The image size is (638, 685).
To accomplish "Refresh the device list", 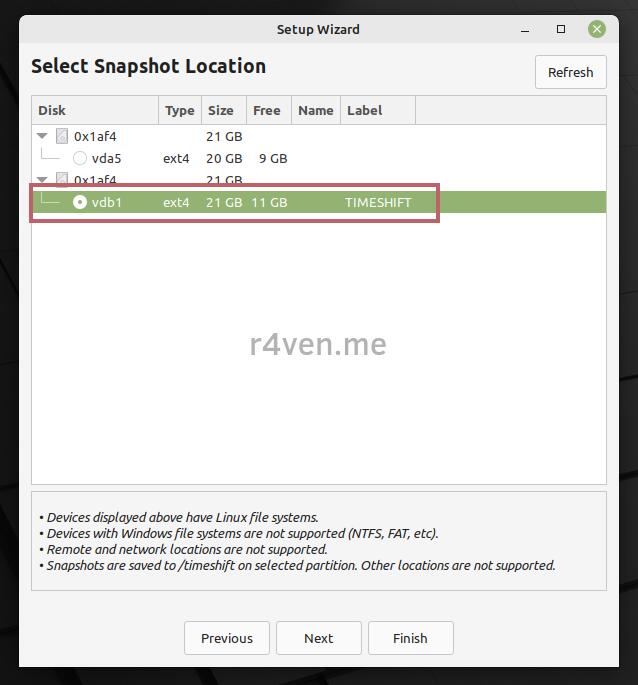I will 570,72.
